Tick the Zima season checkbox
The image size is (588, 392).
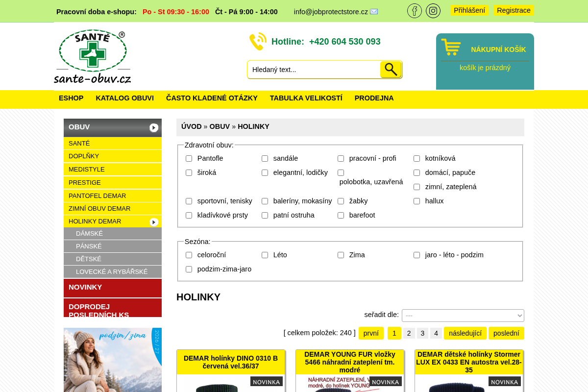point(341,255)
